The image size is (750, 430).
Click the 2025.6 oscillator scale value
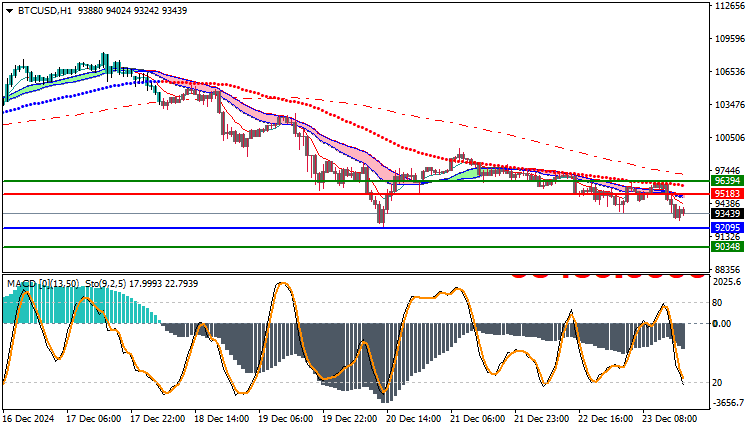pos(728,282)
